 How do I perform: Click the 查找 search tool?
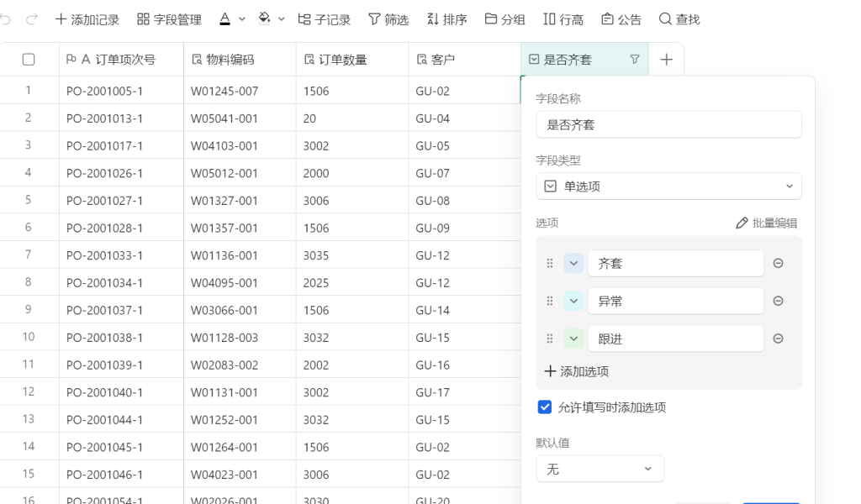tap(679, 20)
